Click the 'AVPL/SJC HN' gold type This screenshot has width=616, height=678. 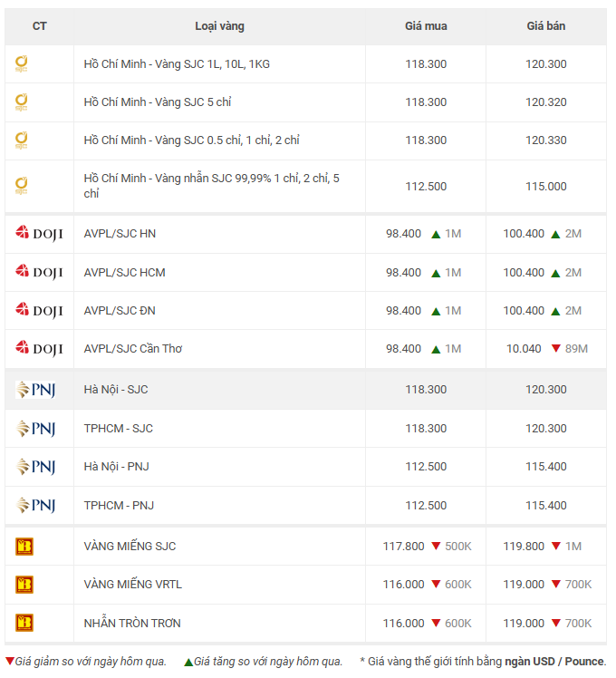coord(120,234)
